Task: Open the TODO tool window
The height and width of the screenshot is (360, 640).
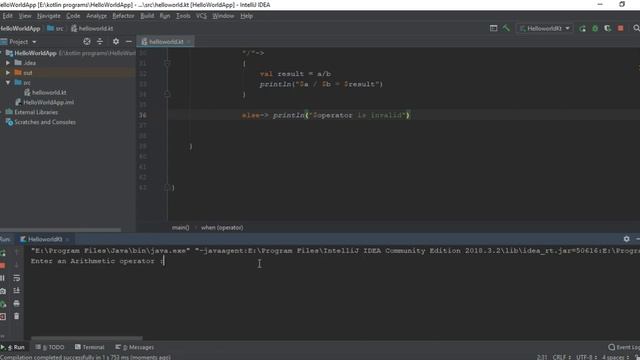Action: tap(50, 347)
